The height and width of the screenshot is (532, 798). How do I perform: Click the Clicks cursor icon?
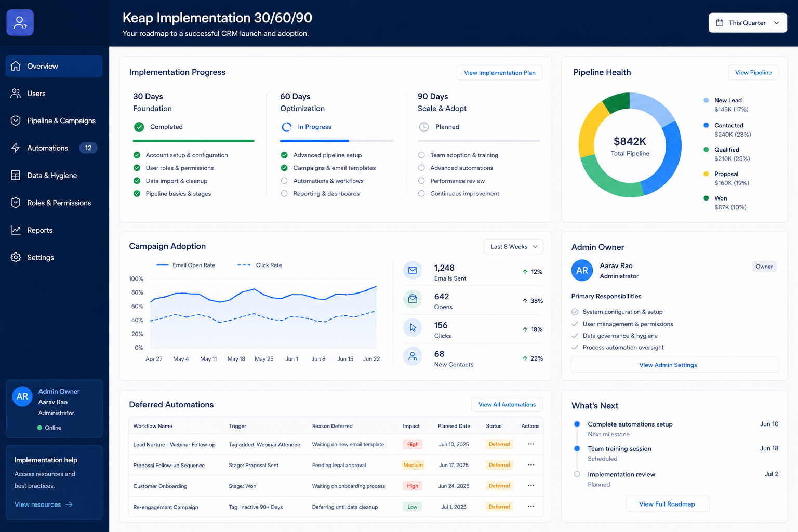tap(413, 327)
